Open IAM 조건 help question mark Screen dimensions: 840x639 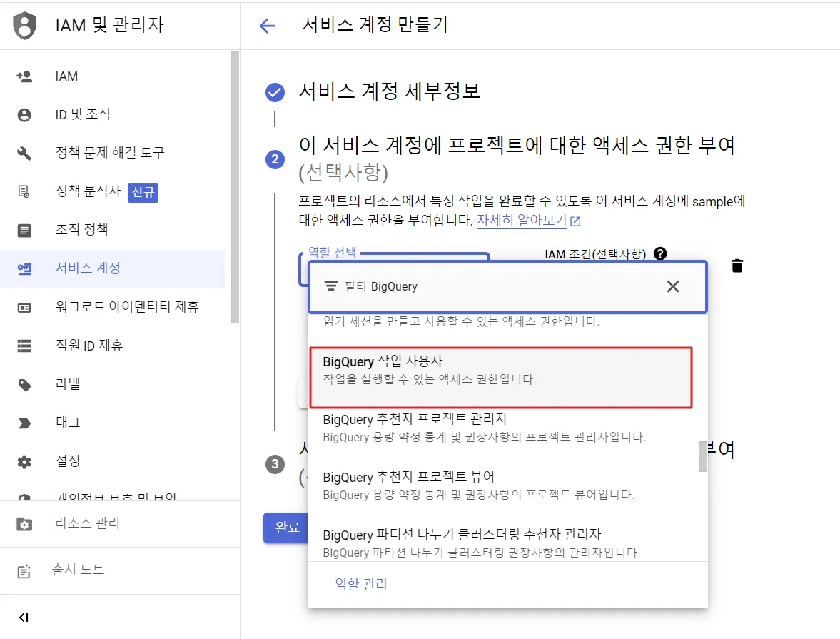(660, 253)
